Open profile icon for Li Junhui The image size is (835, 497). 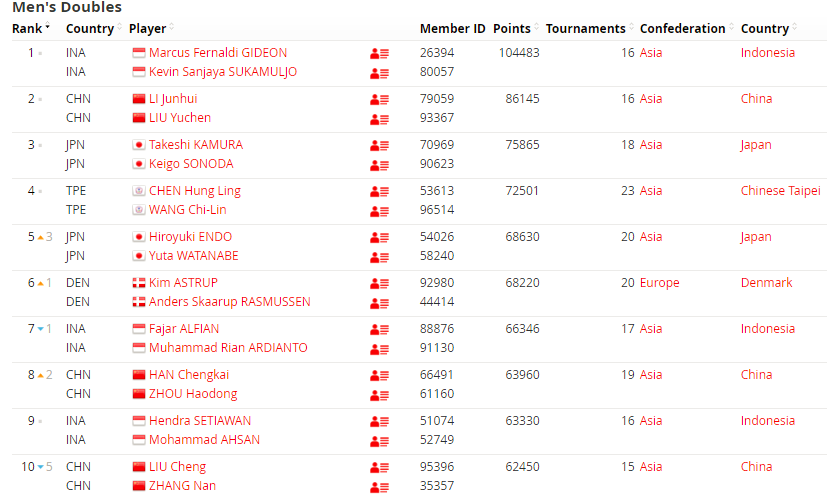pyautogui.click(x=379, y=99)
